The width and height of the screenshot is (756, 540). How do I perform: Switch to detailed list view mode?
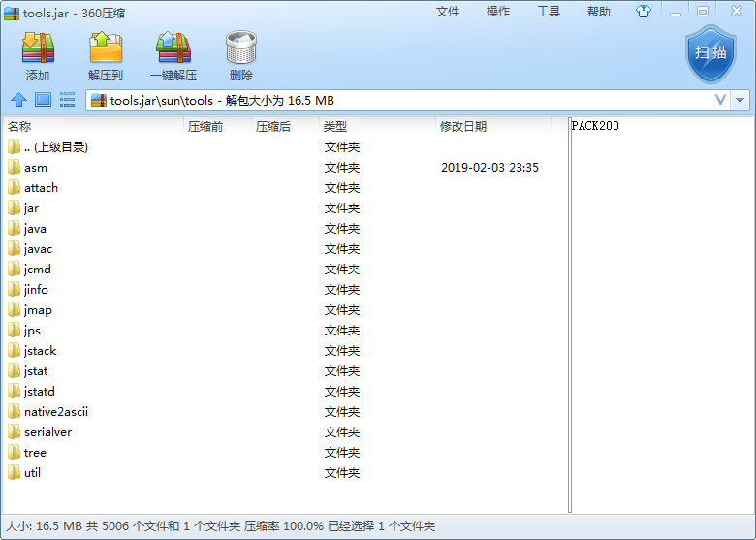tap(67, 100)
